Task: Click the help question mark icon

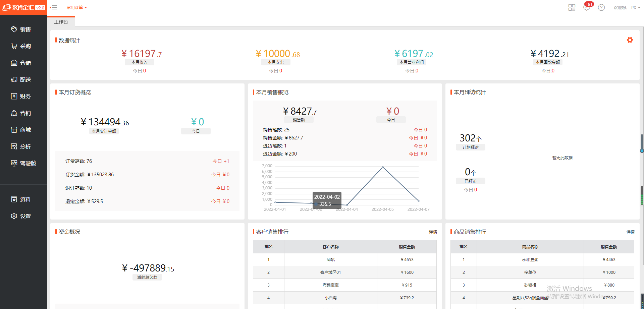Action: coord(601,7)
